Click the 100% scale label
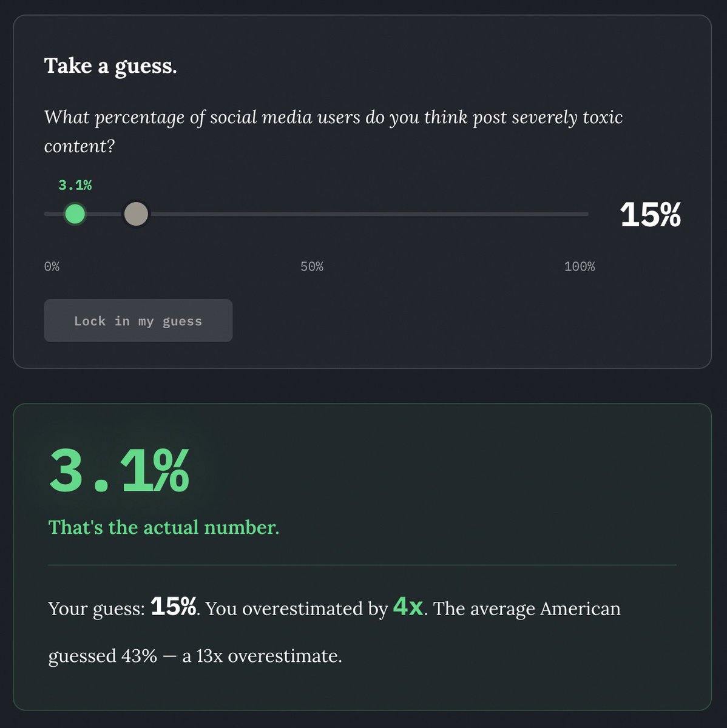 [580, 266]
